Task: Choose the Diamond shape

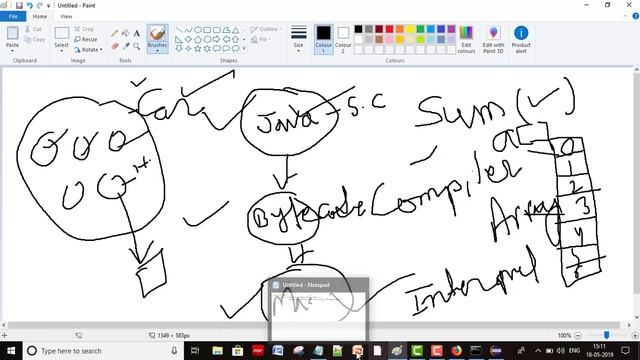Action: [x=188, y=40]
